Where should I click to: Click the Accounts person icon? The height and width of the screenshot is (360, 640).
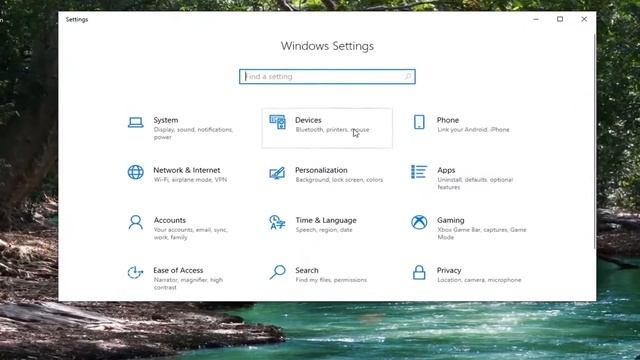tap(136, 222)
